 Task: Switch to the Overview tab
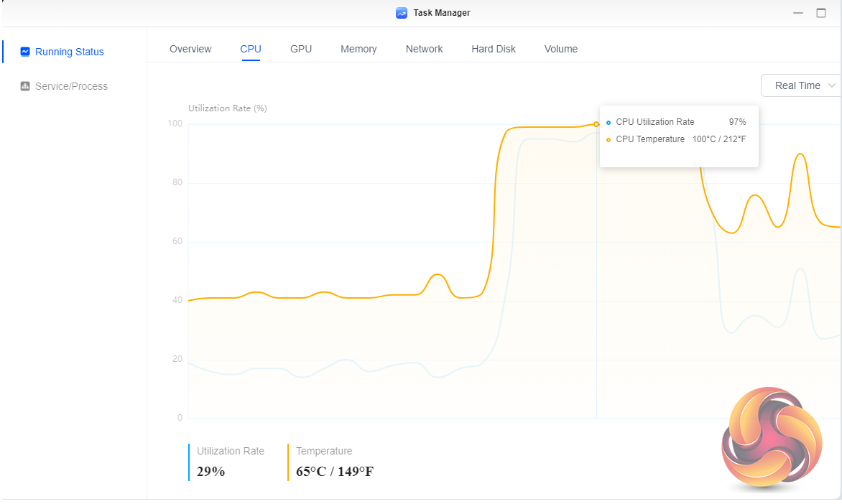click(x=190, y=49)
